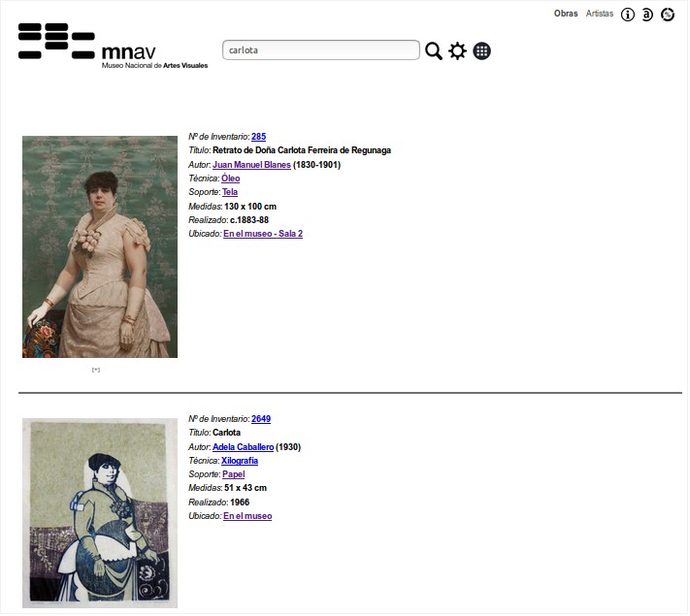
Task: Open inventory number 2649 link
Action: tap(261, 419)
